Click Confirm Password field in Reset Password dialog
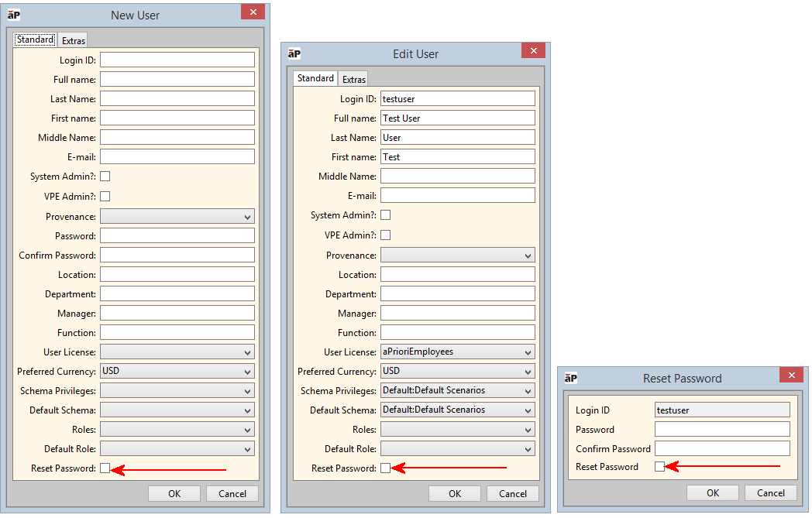 [722, 448]
